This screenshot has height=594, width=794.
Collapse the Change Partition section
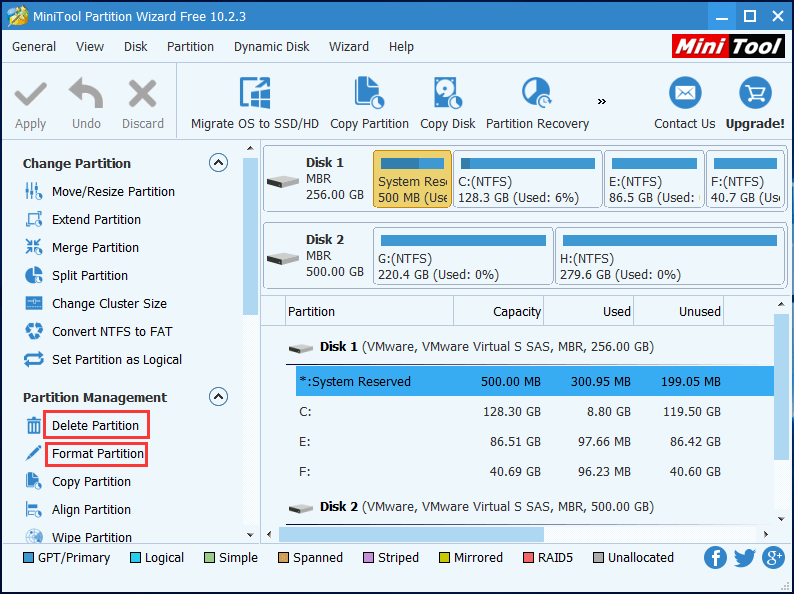coord(218,163)
